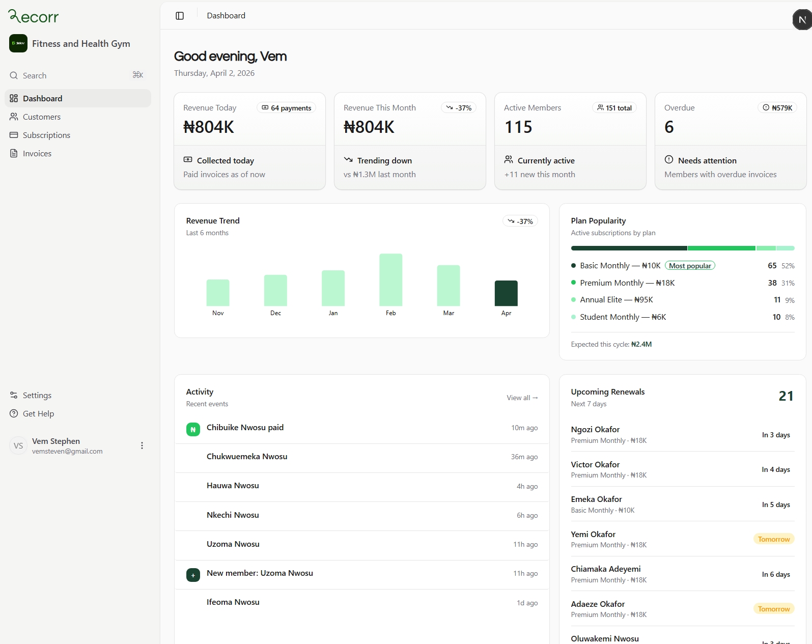
Task: Click the Recorr logo
Action: tap(34, 17)
